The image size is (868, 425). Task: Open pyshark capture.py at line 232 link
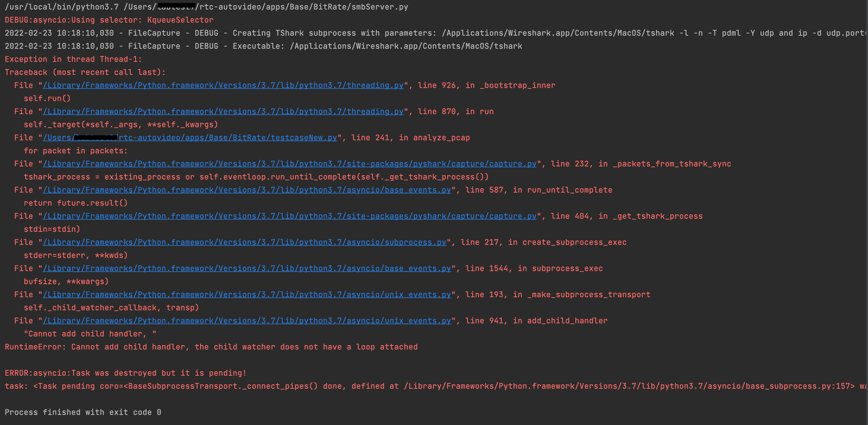(x=290, y=163)
